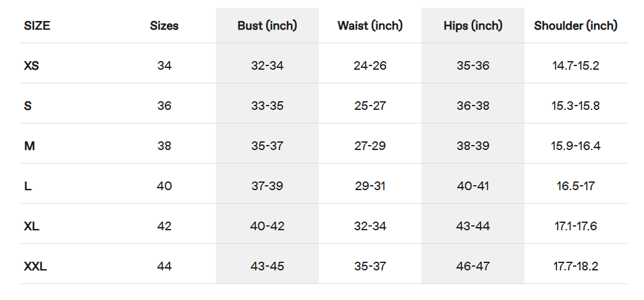Click bust value 32-34 for XS
The image size is (644, 300).
tap(267, 65)
